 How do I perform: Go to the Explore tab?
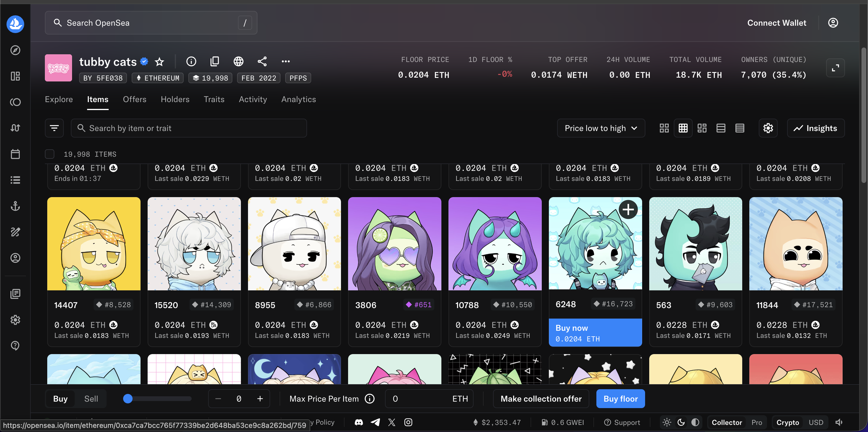(x=59, y=99)
